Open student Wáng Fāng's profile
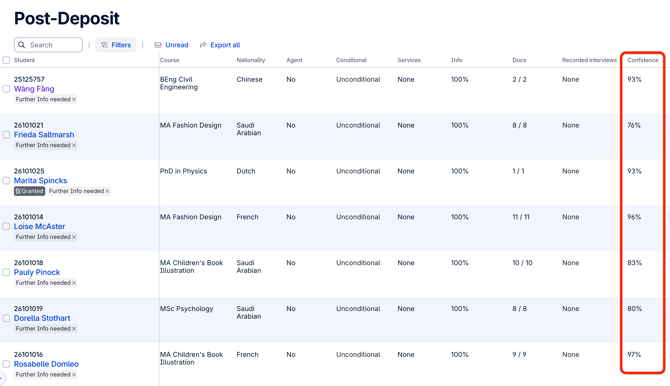This screenshot has width=670, height=386. (34, 89)
